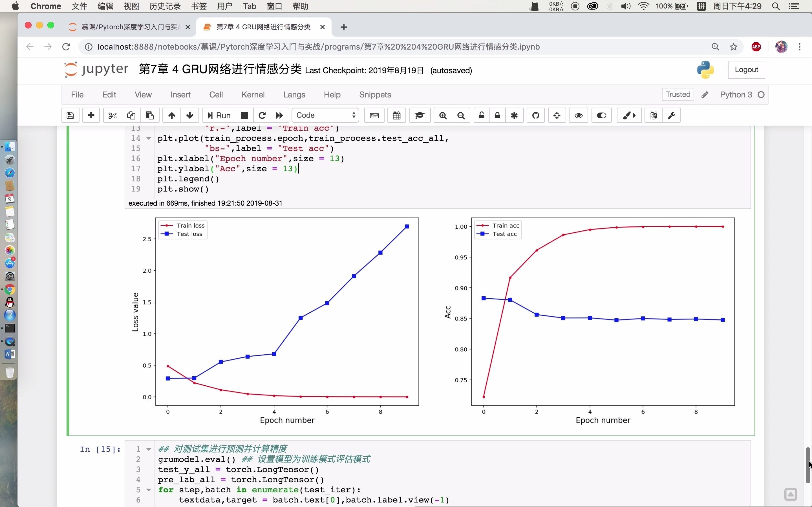Open the wrench configuration icon

(x=671, y=115)
